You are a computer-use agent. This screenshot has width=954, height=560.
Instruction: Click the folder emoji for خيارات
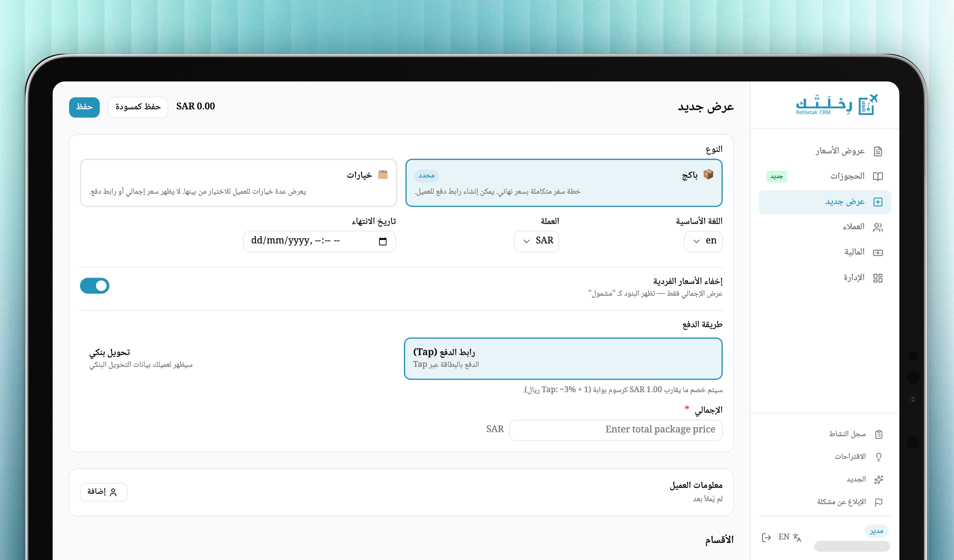click(x=383, y=175)
